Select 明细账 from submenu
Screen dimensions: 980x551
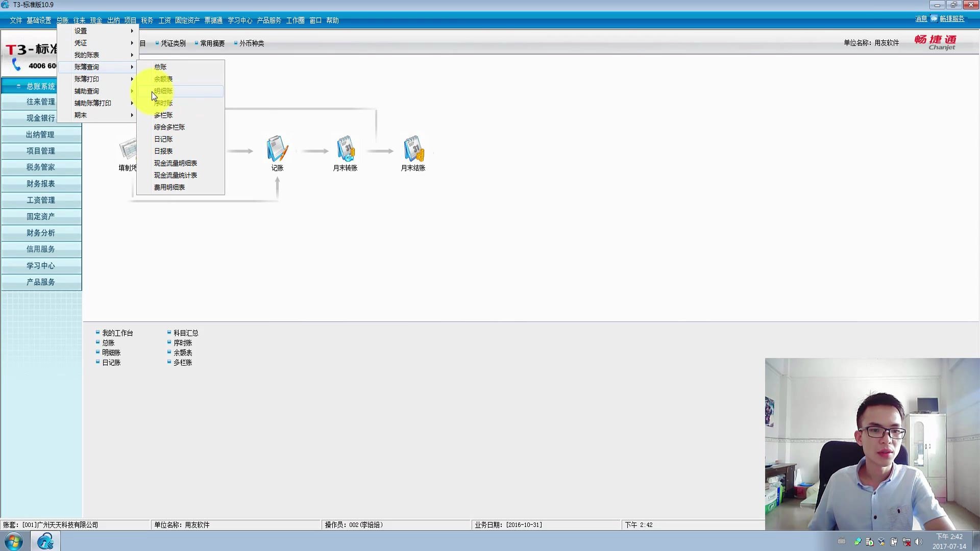163,91
